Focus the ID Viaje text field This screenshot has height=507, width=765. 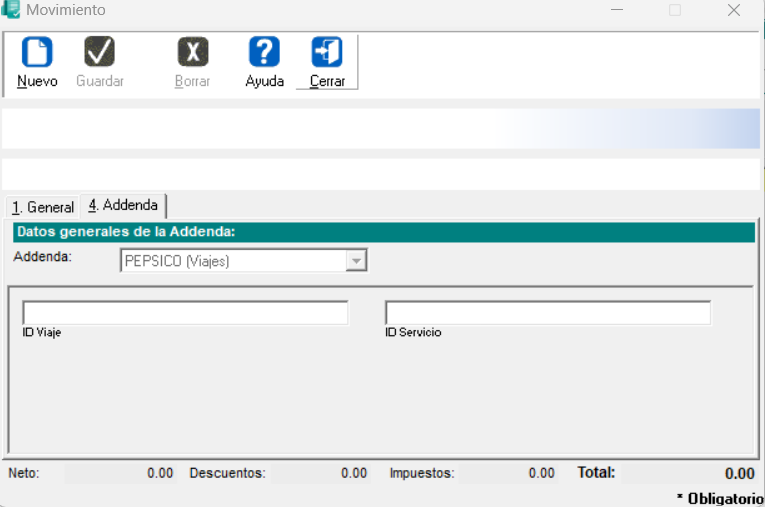[x=185, y=313]
